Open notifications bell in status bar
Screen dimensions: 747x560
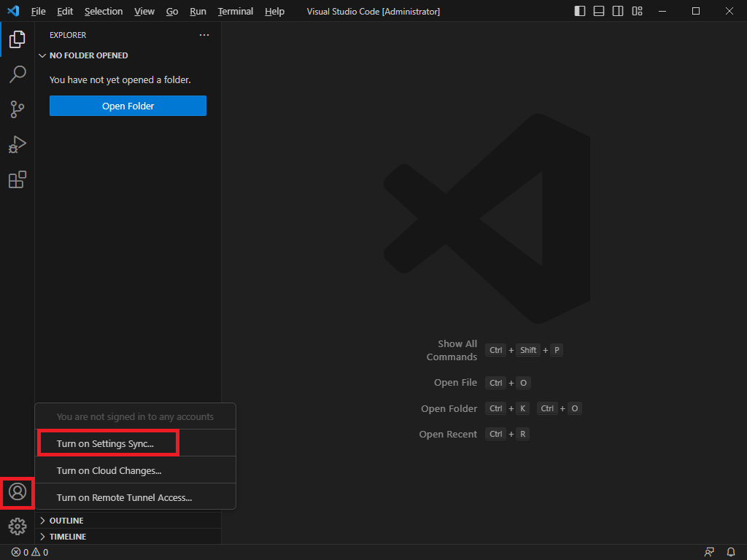click(731, 552)
